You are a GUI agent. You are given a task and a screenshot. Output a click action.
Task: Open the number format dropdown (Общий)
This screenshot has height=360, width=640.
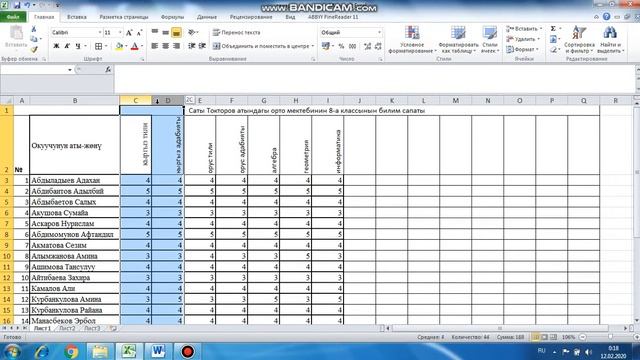379,32
